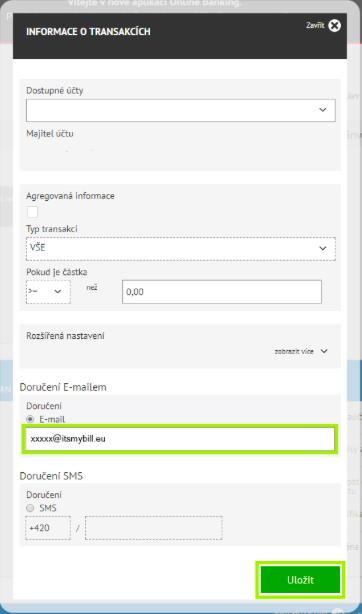Save settings with the Uložit button
This screenshot has width=362, height=614.
[300, 580]
